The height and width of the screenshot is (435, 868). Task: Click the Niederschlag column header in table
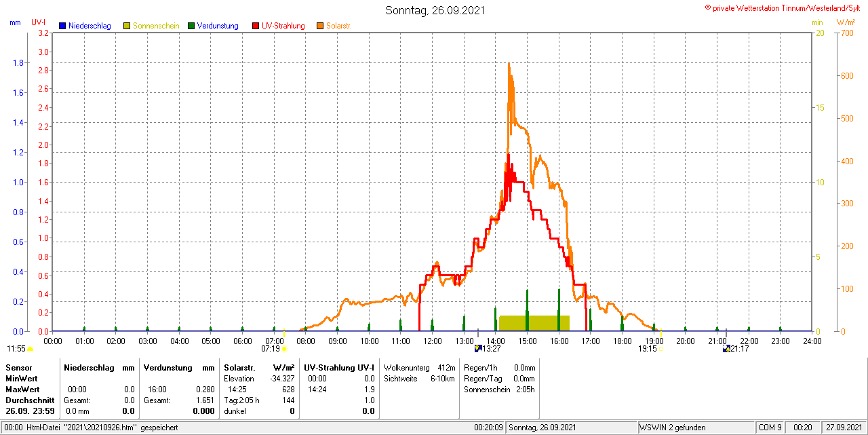[87, 367]
